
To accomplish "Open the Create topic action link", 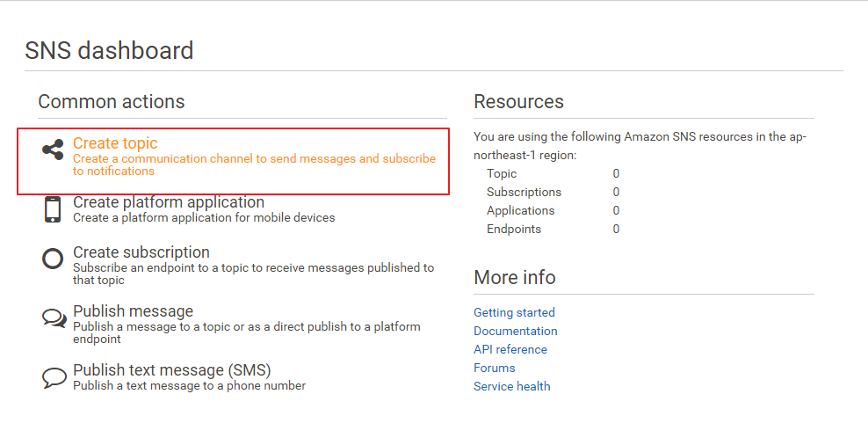I will click(x=115, y=143).
